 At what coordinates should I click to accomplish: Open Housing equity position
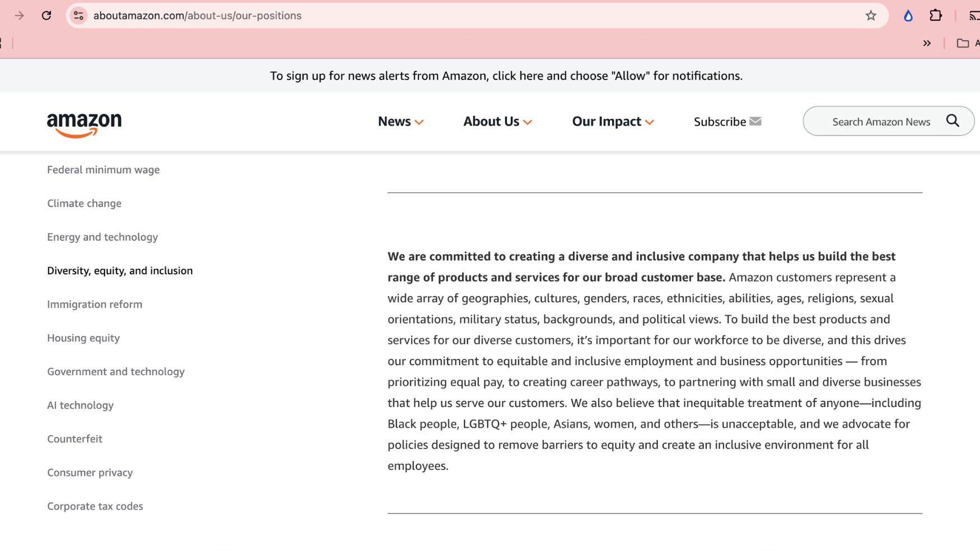tap(83, 338)
